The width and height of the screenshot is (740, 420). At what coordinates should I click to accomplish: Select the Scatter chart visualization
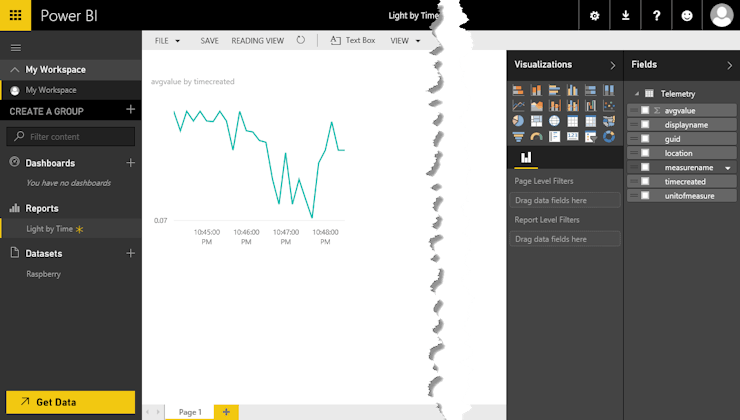609,106
